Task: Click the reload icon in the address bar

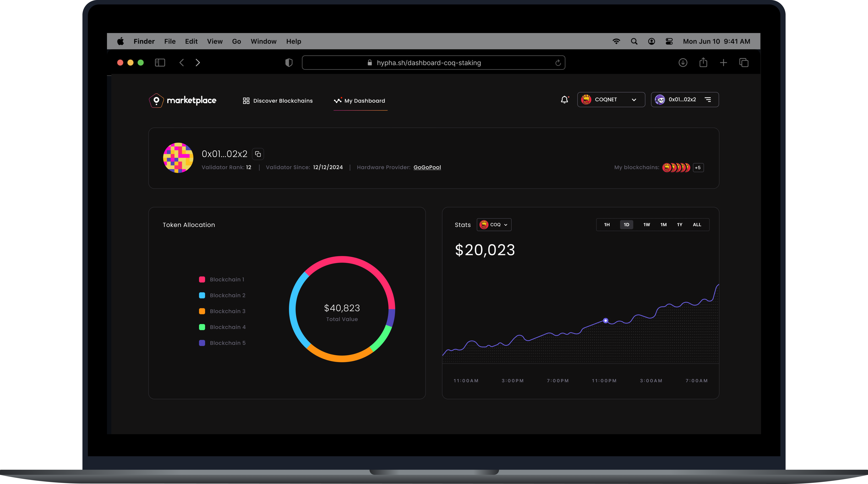Action: [x=558, y=63]
